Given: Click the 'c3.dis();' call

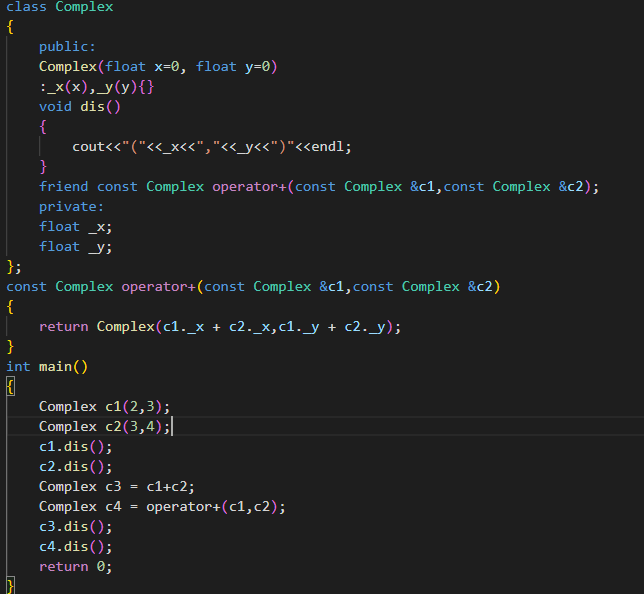Looking at the screenshot, I should tap(76, 527).
